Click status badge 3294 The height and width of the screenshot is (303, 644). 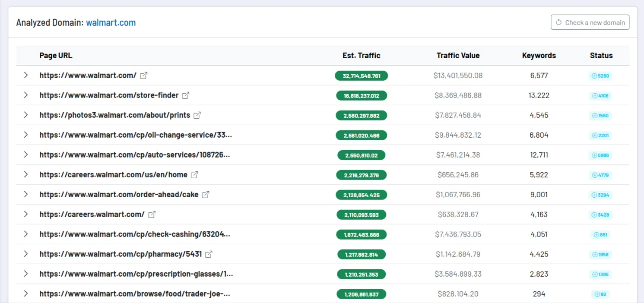pyautogui.click(x=600, y=195)
